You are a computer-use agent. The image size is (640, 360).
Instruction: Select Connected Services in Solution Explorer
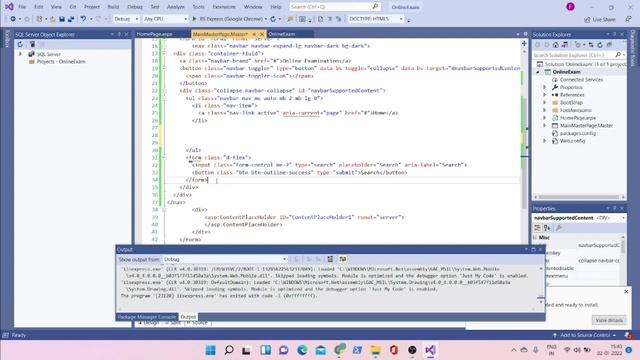[x=581, y=80]
